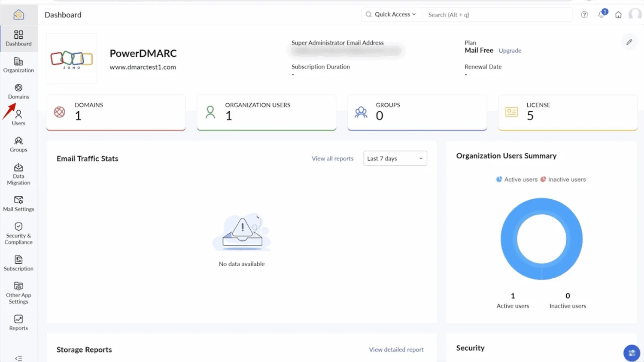
Task: Go to Users in the sidebar
Action: pyautogui.click(x=18, y=118)
